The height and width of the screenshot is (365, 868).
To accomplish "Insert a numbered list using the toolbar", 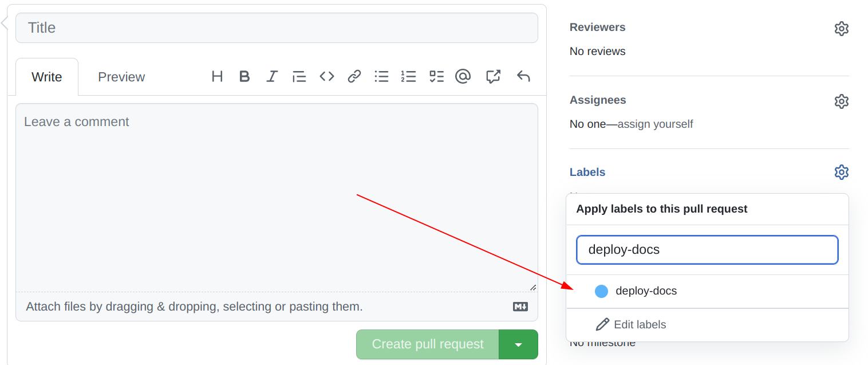I will (409, 76).
